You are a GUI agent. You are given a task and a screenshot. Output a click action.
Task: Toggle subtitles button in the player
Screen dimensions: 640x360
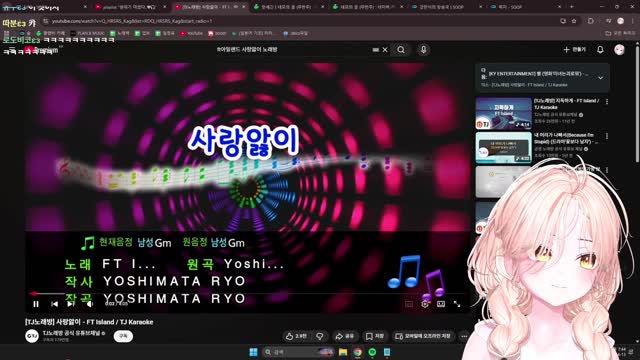click(409, 304)
